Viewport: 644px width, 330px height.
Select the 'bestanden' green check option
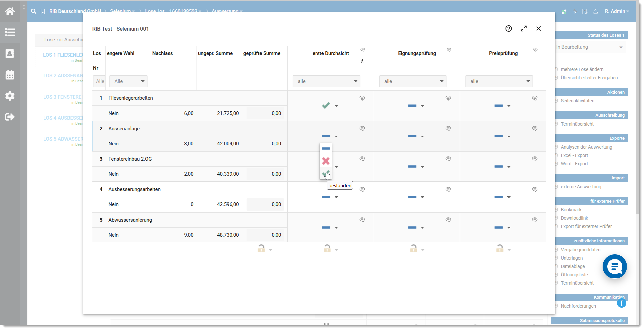tap(326, 174)
